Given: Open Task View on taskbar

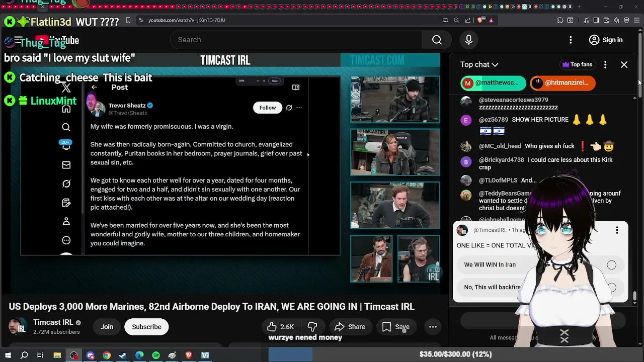Looking at the screenshot, I should click(x=40, y=355).
